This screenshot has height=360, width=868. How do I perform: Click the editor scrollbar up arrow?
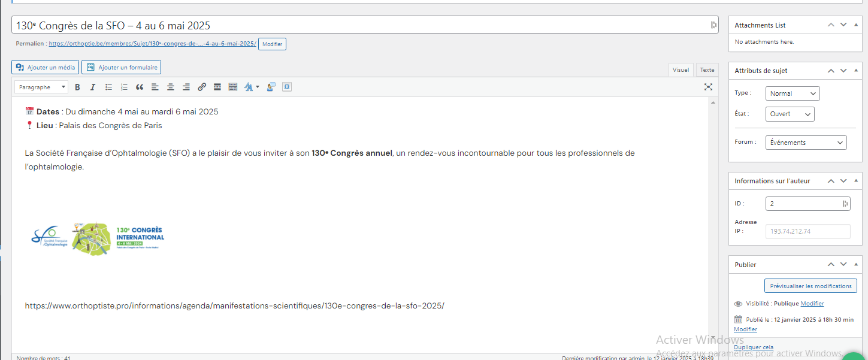[713, 103]
